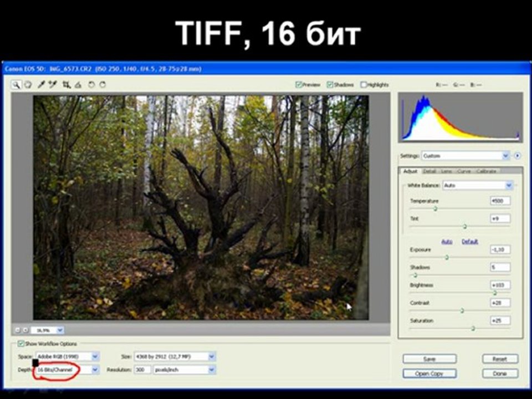The width and height of the screenshot is (532, 399).
Task: Choose the Color Sampler tool
Action: tap(53, 84)
